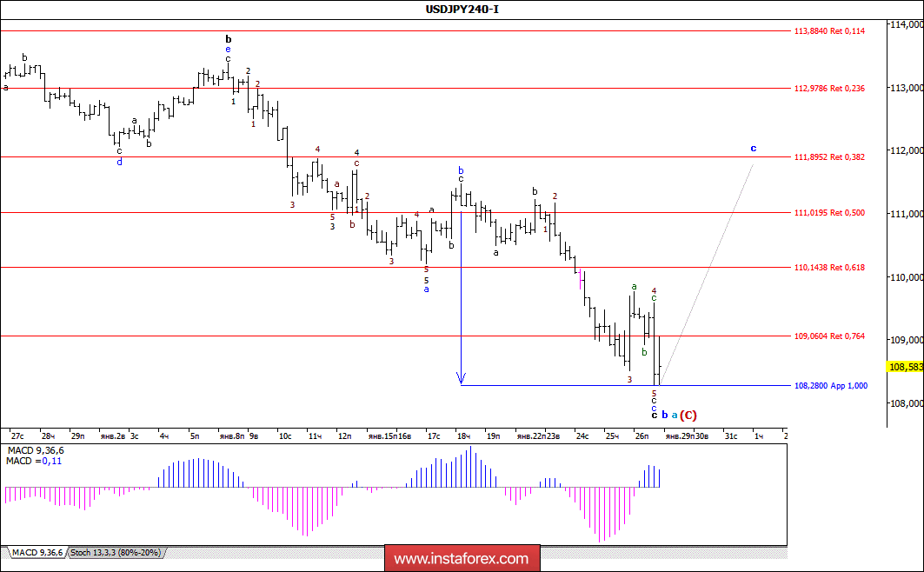Click the MACD 9,36,6 indicator panel label
924x572 pixels.
point(36,450)
